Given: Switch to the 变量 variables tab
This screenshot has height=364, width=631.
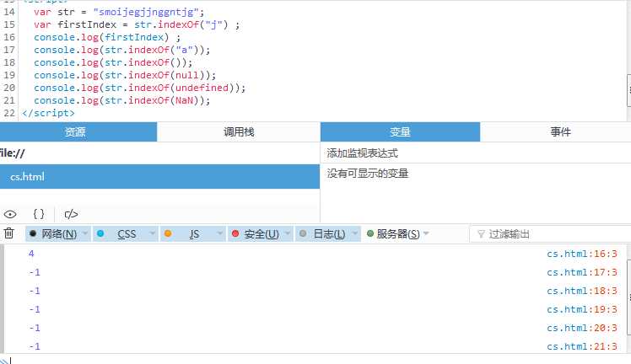Looking at the screenshot, I should coord(400,131).
